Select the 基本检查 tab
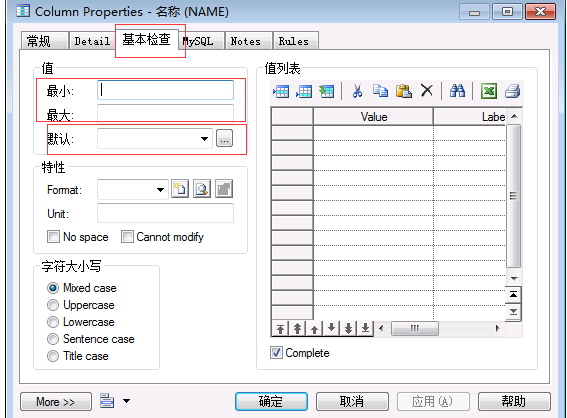The height and width of the screenshot is (418, 567). 146,39
